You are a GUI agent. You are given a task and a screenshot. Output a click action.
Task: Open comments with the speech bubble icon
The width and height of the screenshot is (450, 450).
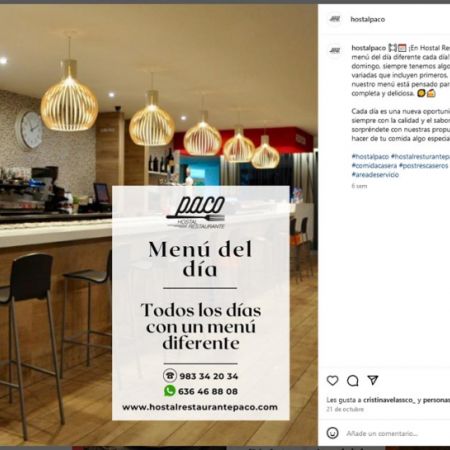(x=352, y=380)
